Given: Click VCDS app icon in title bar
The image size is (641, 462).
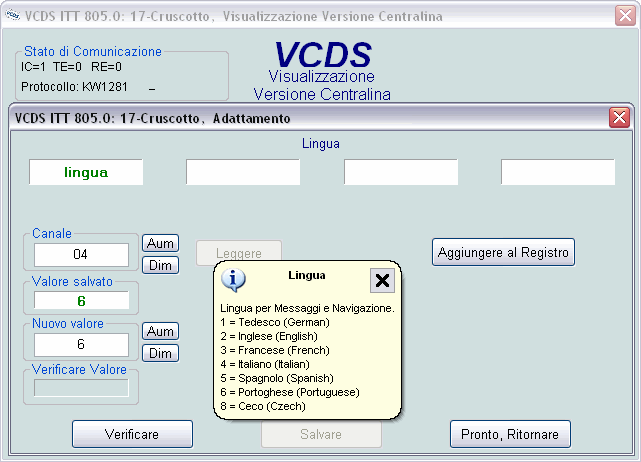Looking at the screenshot, I should 12,16.
